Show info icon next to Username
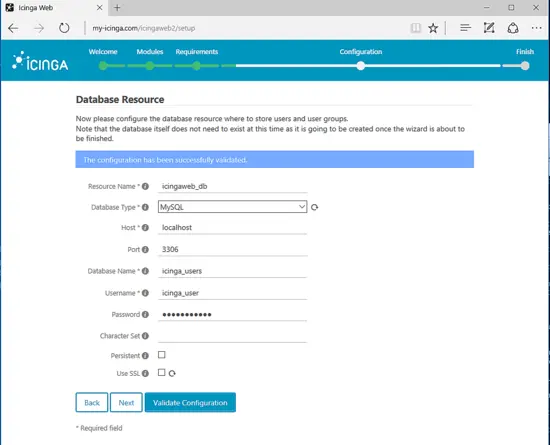Screen dimensions: 550x445 [x=145, y=293]
